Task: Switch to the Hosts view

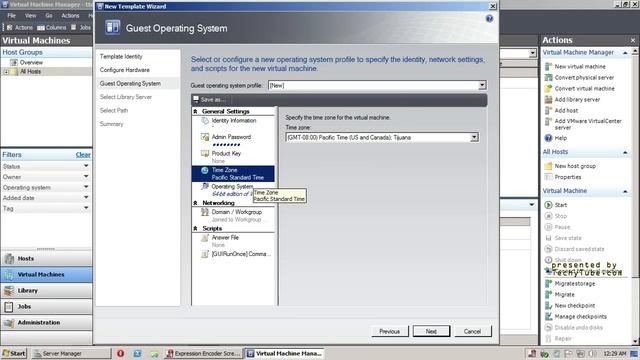Action: (x=46, y=258)
